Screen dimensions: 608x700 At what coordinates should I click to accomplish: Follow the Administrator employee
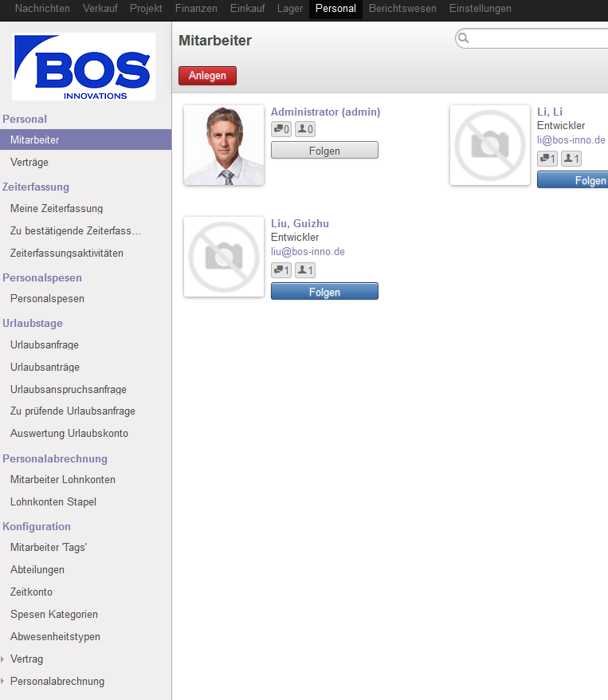click(x=325, y=151)
